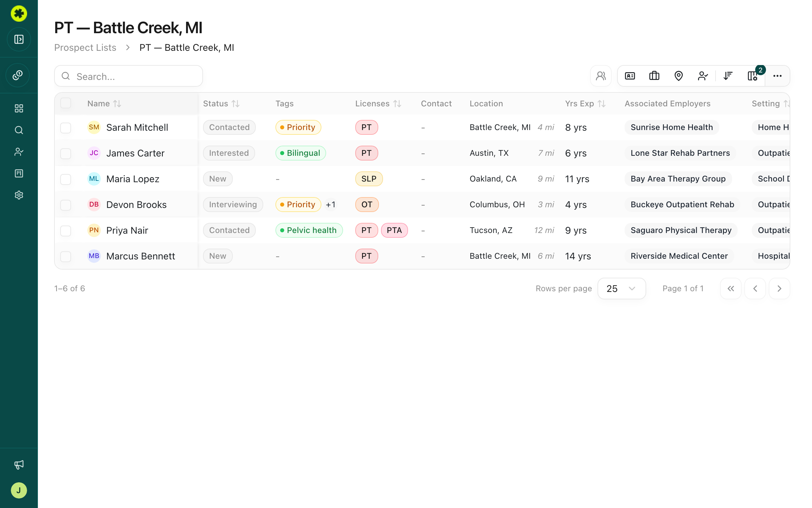
Task: Check the Maria Lopez row checkbox
Action: point(66,179)
